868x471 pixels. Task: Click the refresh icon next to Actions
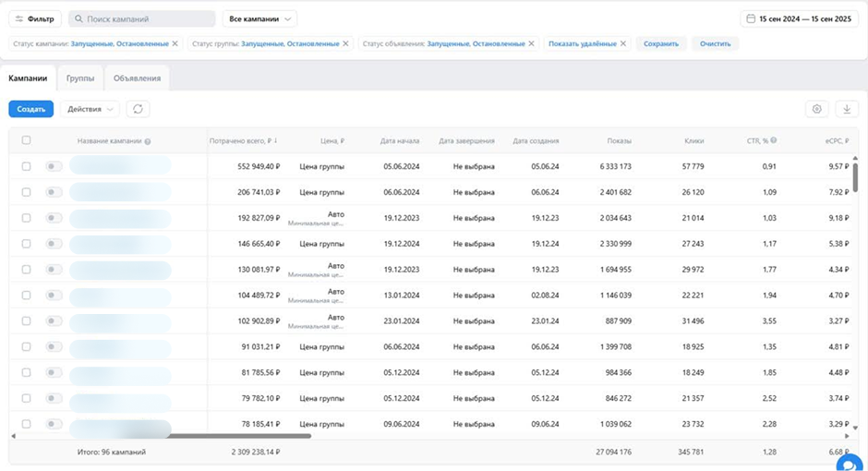(138, 109)
